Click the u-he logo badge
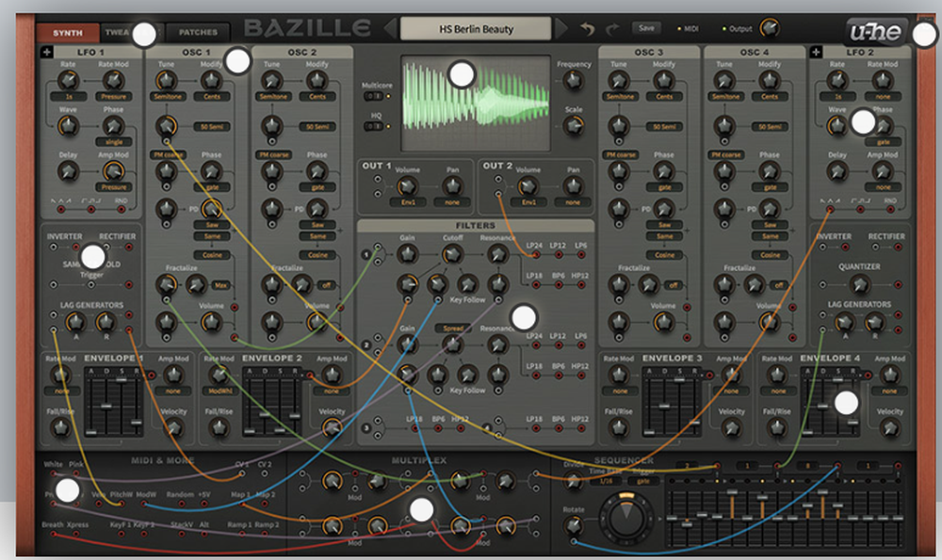The height and width of the screenshot is (560, 942). [875, 31]
